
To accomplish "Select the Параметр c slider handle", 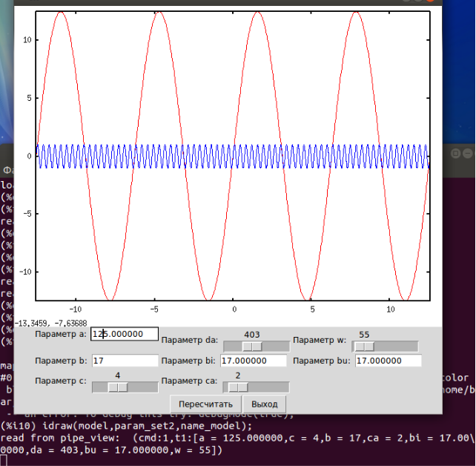I will (x=118, y=387).
